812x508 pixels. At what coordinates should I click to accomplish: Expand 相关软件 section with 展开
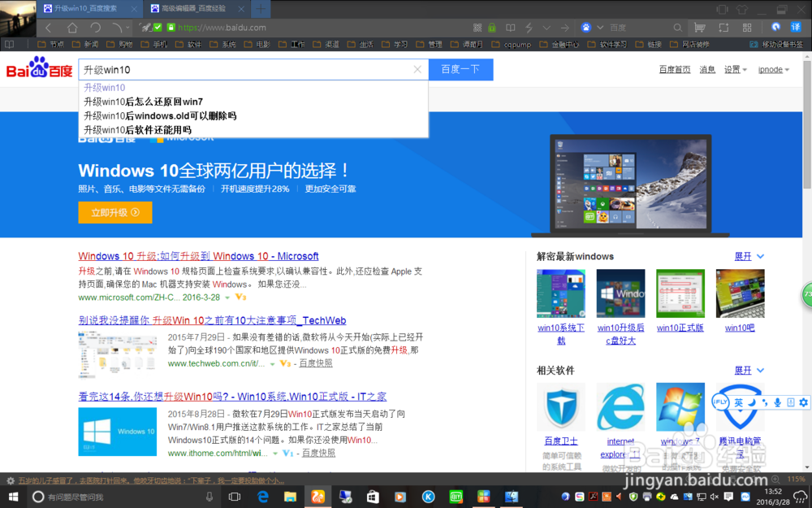click(x=749, y=370)
